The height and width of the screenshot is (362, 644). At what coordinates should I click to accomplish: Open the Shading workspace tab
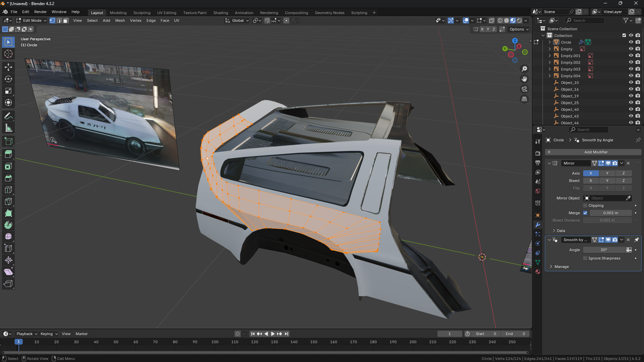(220, 13)
